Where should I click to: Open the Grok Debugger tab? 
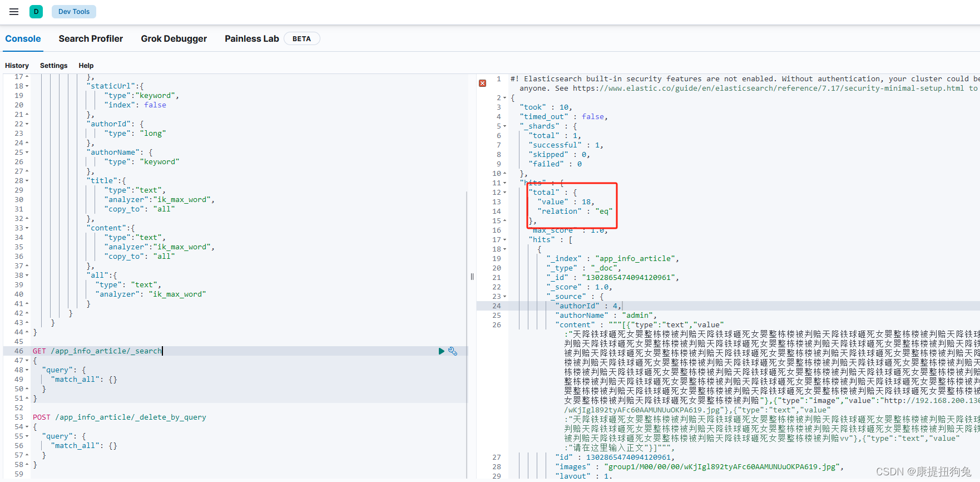pyautogui.click(x=174, y=38)
